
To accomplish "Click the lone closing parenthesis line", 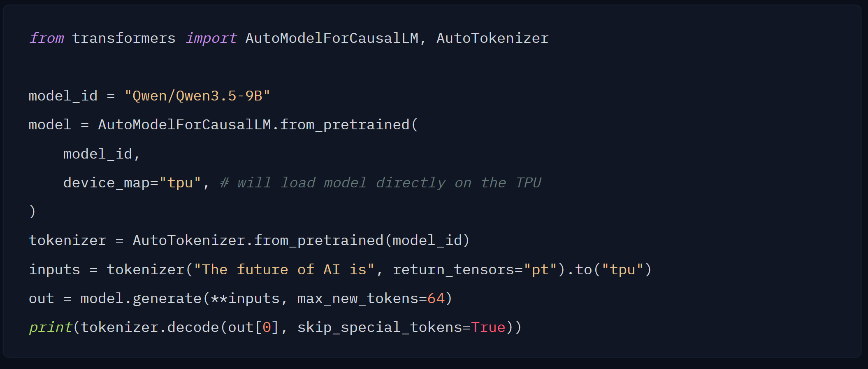I will tap(32, 212).
